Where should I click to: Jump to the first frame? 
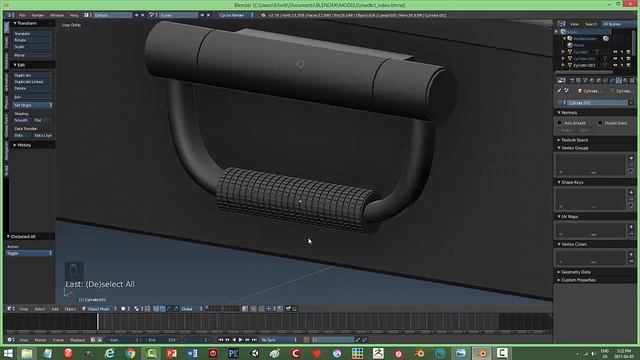click(x=220, y=340)
